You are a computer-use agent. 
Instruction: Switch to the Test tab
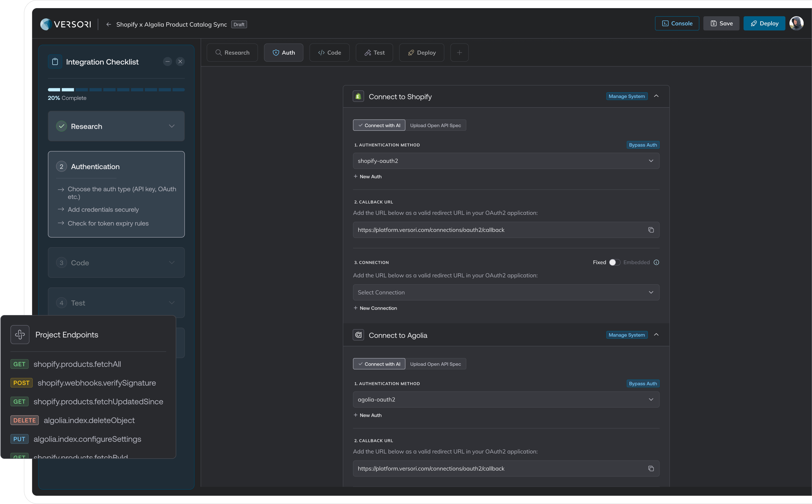coord(374,52)
